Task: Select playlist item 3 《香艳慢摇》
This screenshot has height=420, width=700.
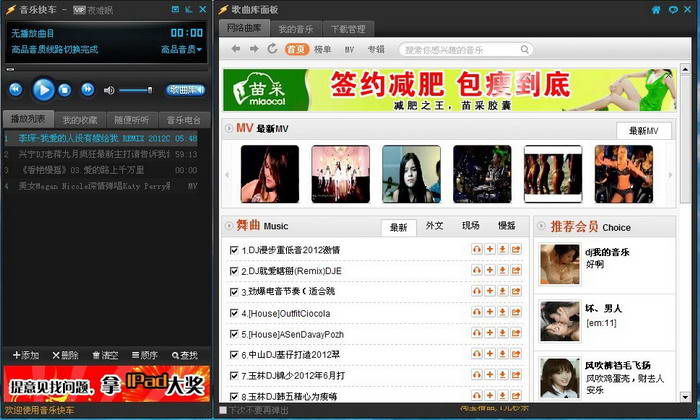Action: 101,170
